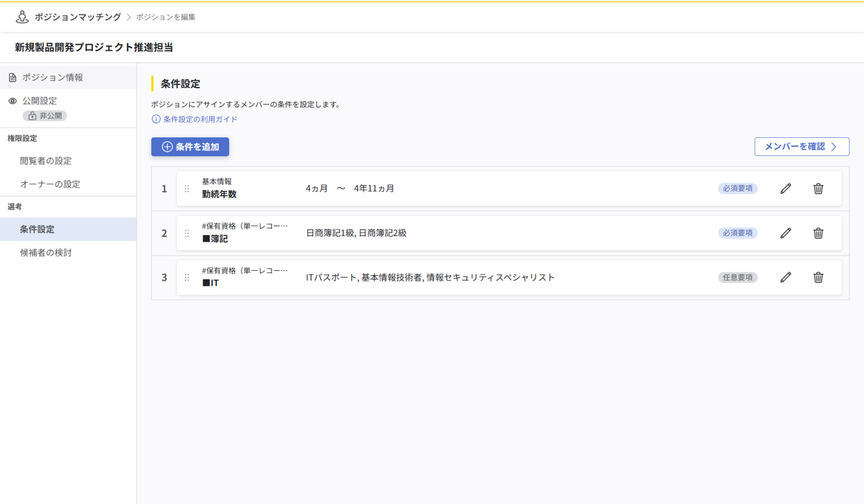
Task: Click the document icon beside ポジション情報
Action: coord(13,78)
